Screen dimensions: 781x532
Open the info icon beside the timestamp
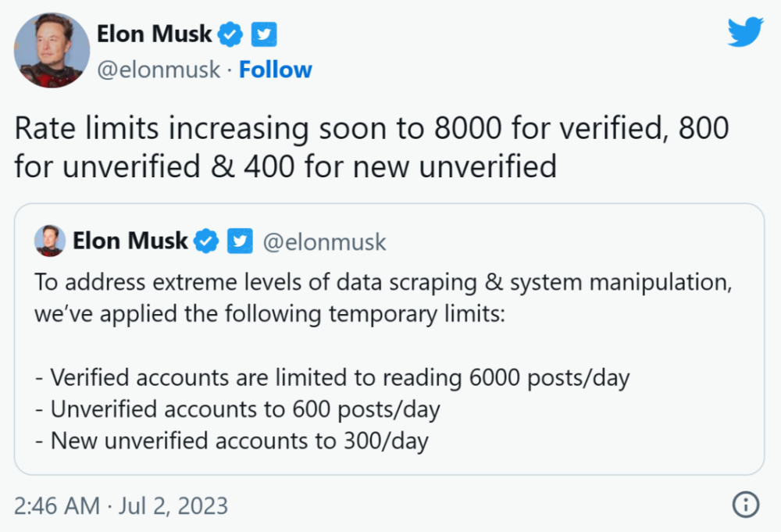point(746,505)
